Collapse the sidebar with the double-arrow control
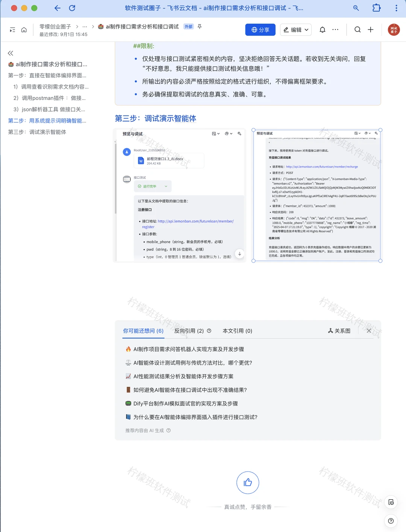This screenshot has width=406, height=532. coord(11,53)
